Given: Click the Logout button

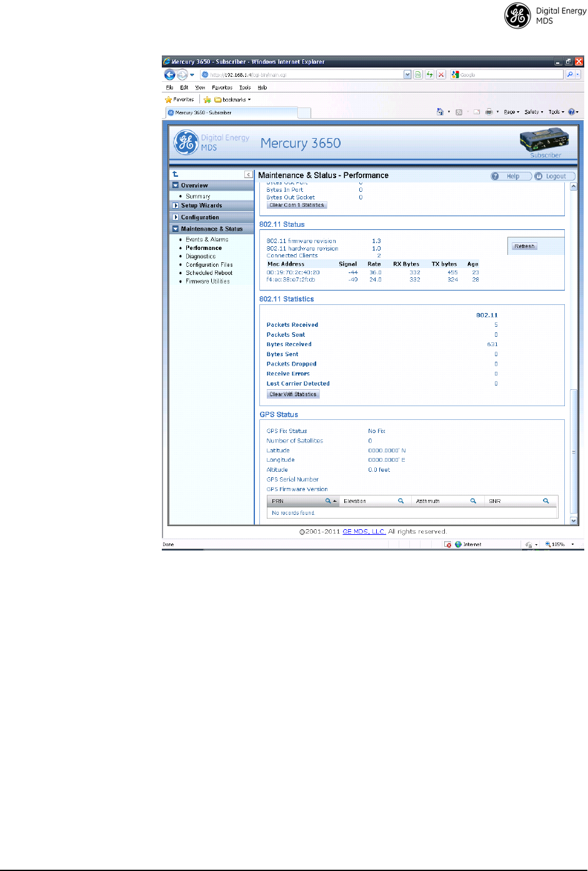Looking at the screenshot, I should click(554, 176).
